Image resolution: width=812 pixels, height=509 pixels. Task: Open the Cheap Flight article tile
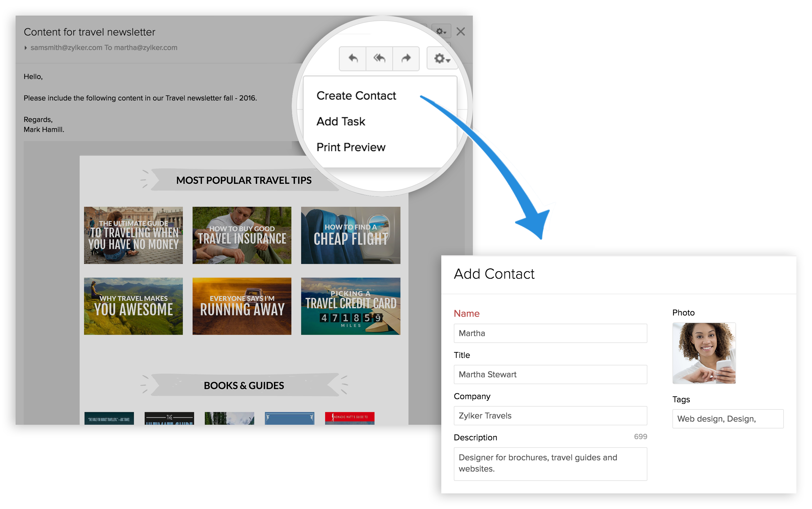(x=351, y=235)
